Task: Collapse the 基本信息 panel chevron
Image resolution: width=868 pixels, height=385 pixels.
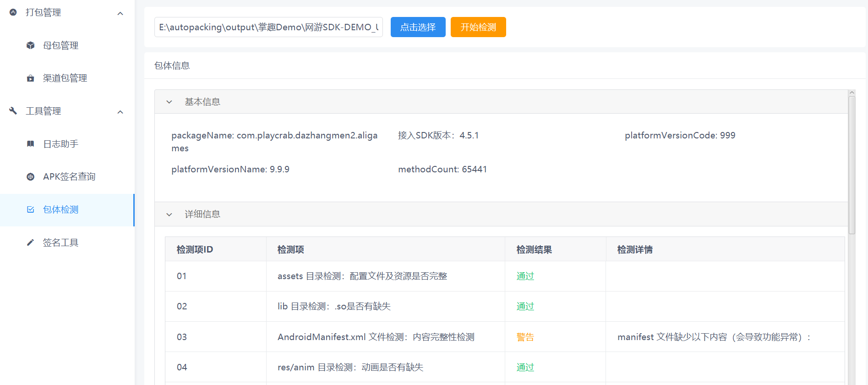Action: pos(169,102)
